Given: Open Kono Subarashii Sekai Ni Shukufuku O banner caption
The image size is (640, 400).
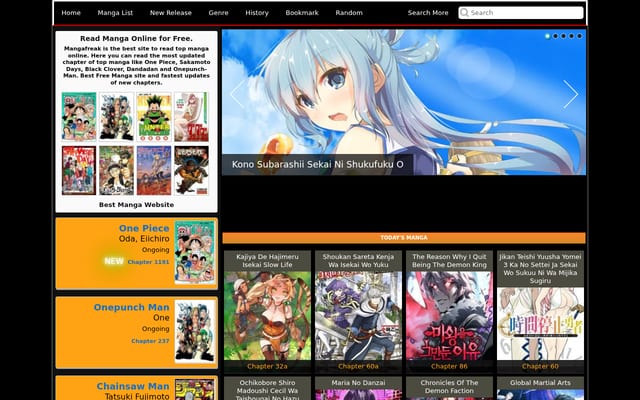Looking at the screenshot, I should click(318, 164).
